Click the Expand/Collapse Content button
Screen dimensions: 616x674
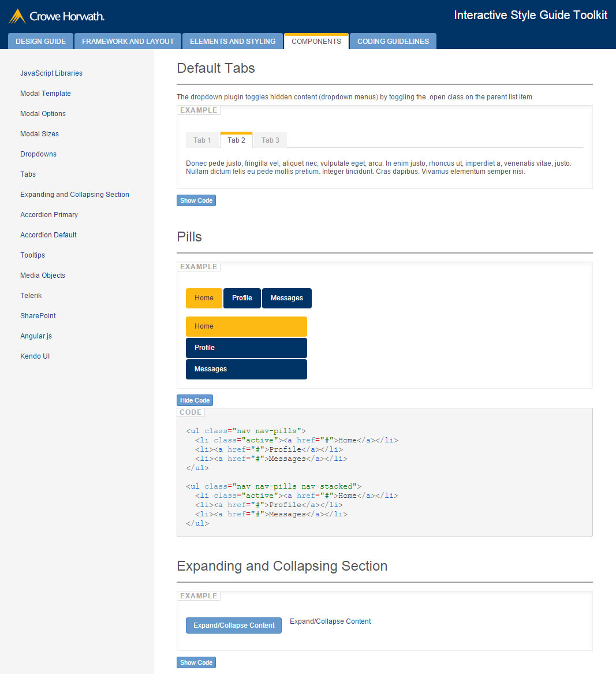pos(233,625)
